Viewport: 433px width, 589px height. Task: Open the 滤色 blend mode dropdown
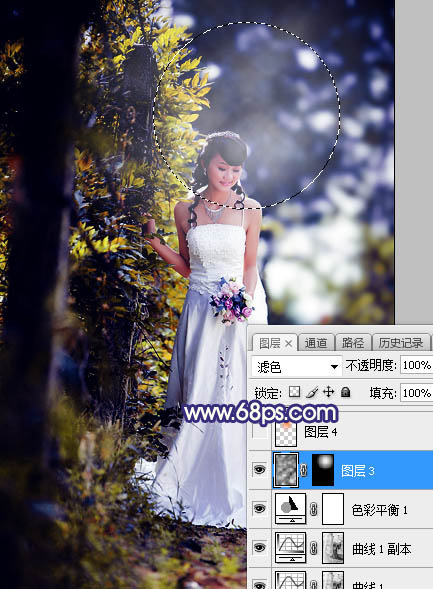pyautogui.click(x=296, y=366)
